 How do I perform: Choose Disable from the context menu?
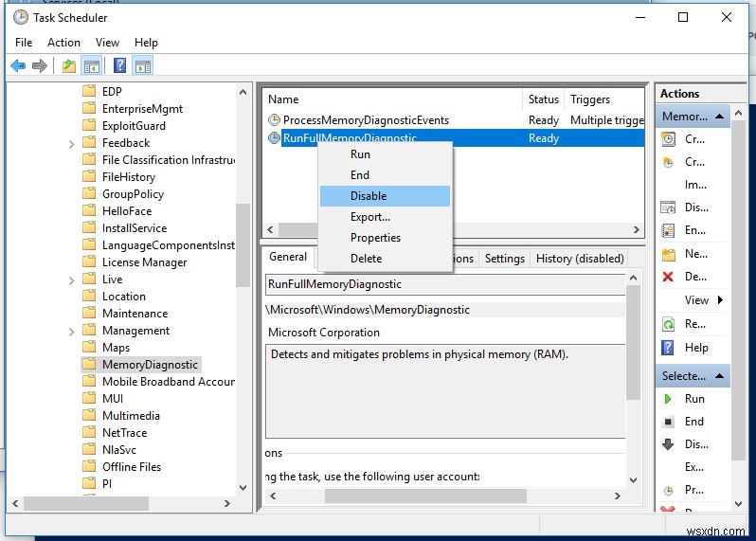(x=386, y=196)
